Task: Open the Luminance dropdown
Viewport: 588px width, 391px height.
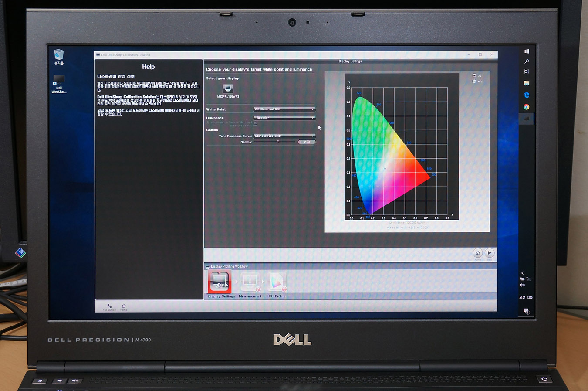Action: click(x=284, y=118)
